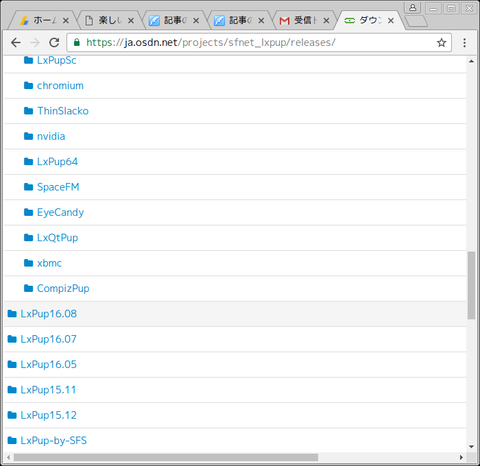480x466 pixels.
Task: Click the vertical scrollbar down arrow
Action: tap(471, 447)
